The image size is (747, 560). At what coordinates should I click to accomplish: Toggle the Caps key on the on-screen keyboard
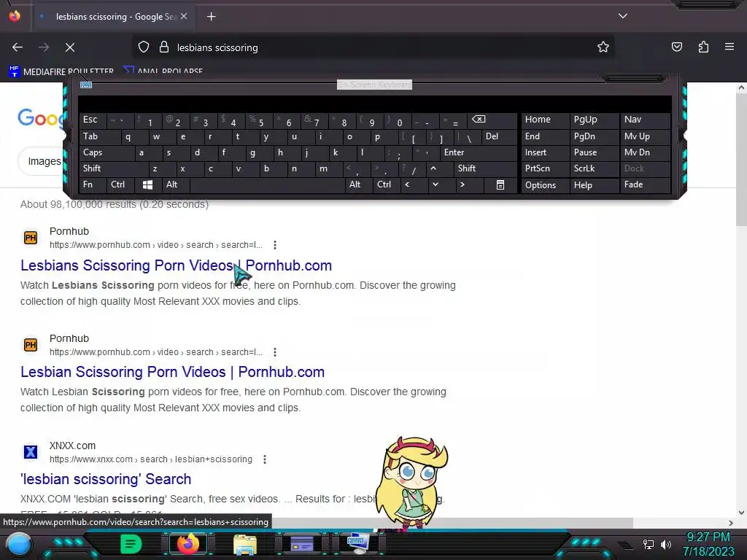point(107,153)
